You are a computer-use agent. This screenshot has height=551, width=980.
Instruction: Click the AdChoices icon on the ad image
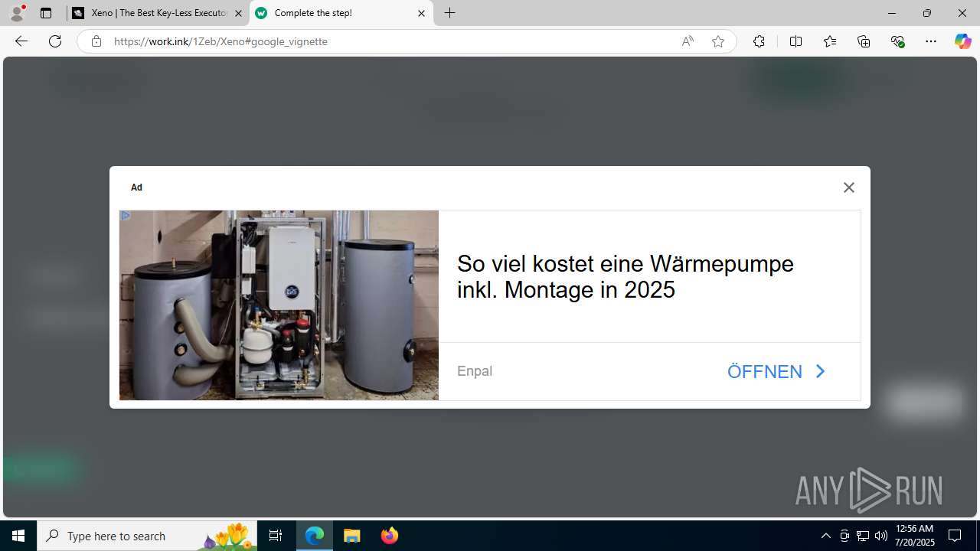coord(125,216)
